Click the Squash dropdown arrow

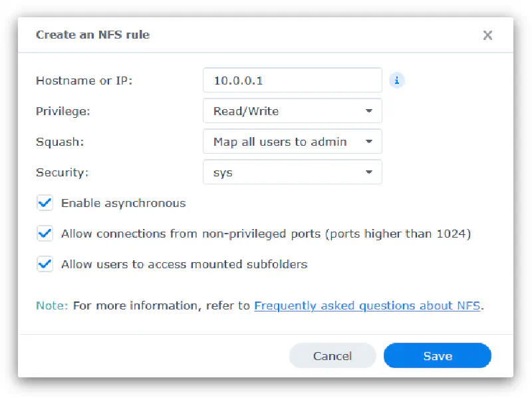(369, 142)
